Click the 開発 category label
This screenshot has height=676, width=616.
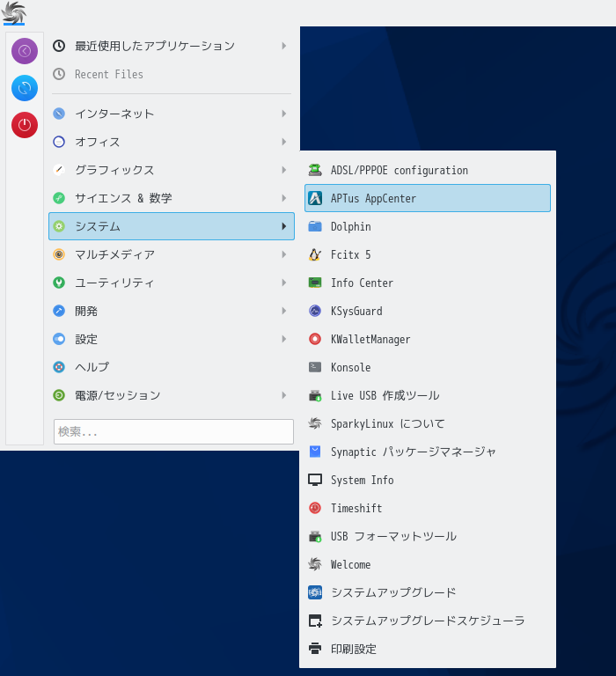(x=86, y=311)
